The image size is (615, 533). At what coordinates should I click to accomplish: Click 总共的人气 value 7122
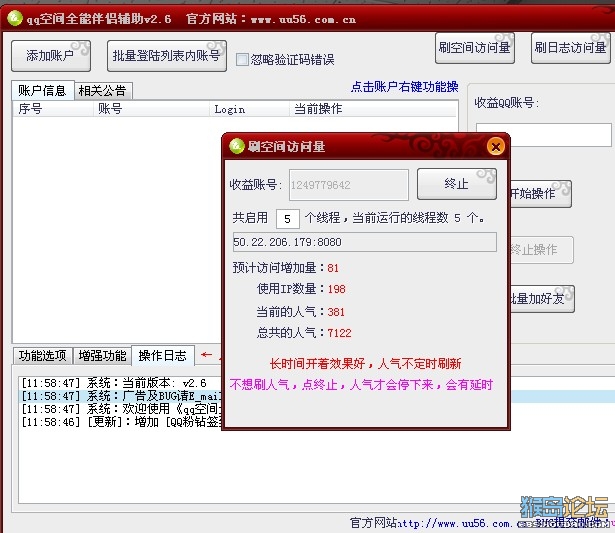tap(339, 333)
